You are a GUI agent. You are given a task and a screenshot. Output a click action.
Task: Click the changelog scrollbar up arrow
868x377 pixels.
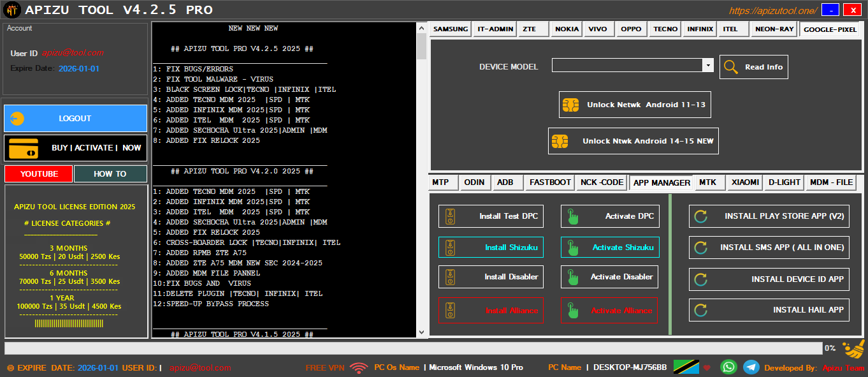[x=421, y=27]
